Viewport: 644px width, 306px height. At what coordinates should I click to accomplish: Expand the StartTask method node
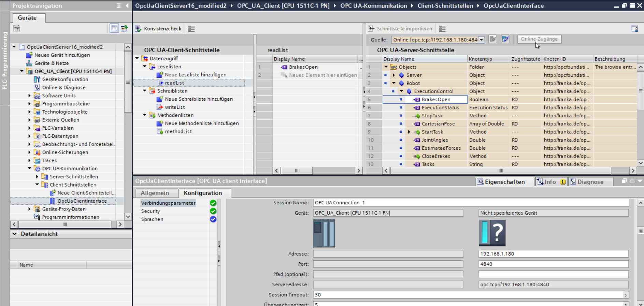pyautogui.click(x=409, y=132)
